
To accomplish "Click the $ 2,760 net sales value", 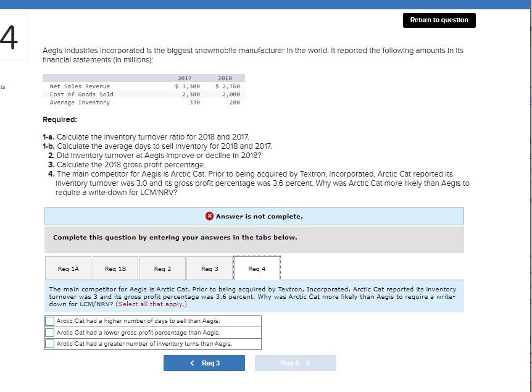I will pyautogui.click(x=227, y=86).
